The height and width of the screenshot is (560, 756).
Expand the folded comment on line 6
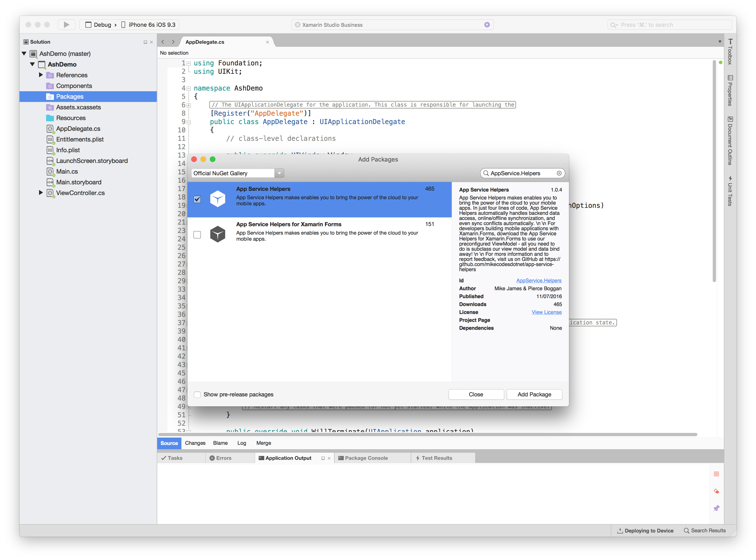pyautogui.click(x=189, y=105)
